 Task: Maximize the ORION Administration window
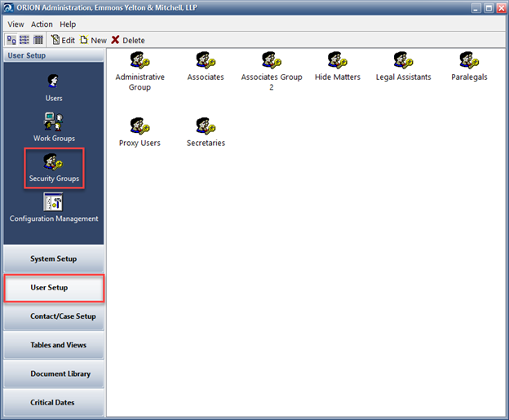[489, 8]
